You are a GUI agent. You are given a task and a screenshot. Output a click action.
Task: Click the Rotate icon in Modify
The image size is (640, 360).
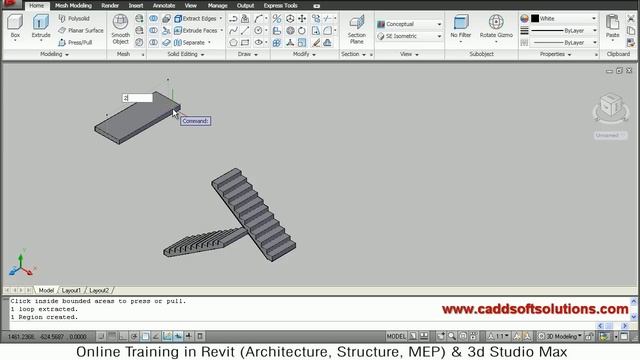click(302, 30)
